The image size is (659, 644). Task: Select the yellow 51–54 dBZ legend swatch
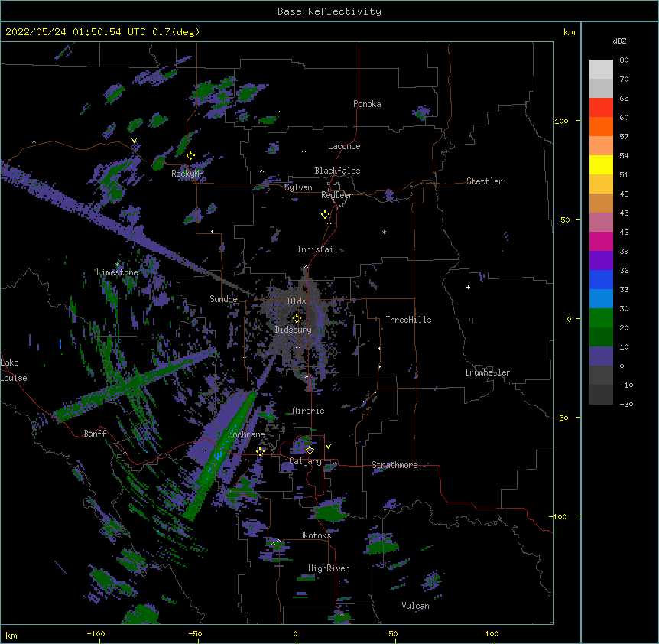[x=601, y=164]
